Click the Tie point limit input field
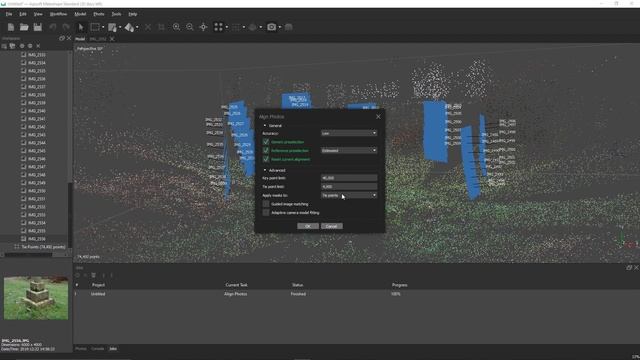Image resolution: width=640 pixels, height=360 pixels. click(x=349, y=187)
